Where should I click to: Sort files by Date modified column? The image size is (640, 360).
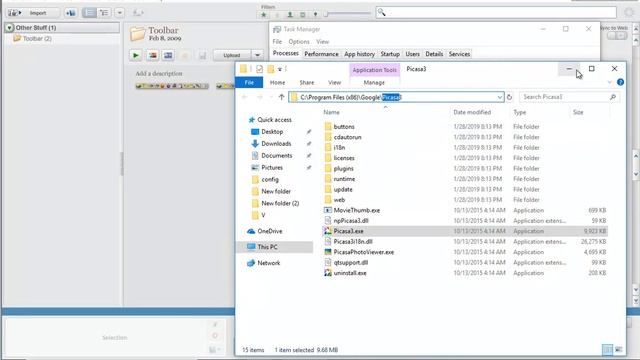point(472,112)
